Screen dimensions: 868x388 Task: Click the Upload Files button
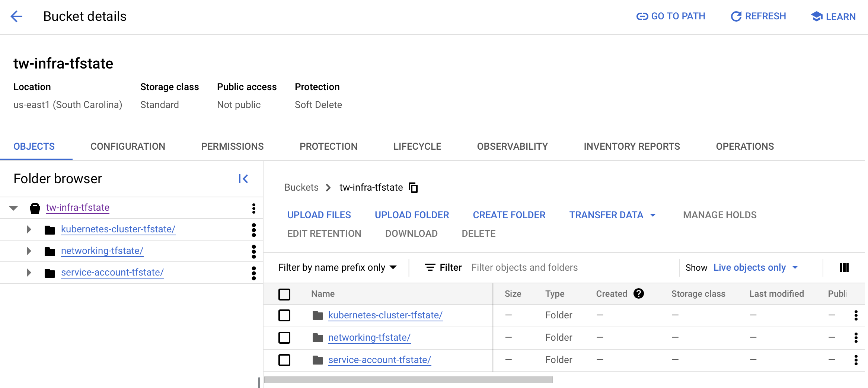click(319, 215)
